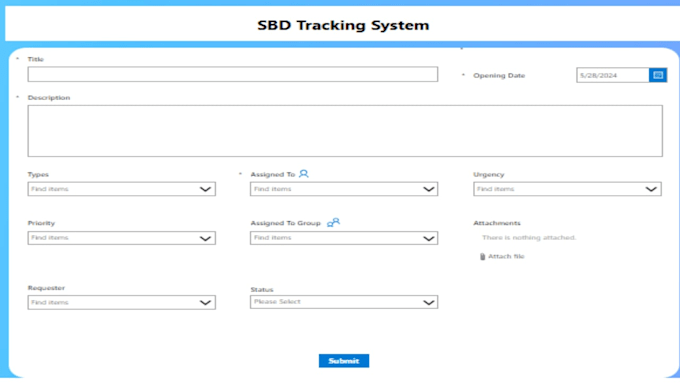Click the SBD Tracking System heading
Image resolution: width=680 pixels, height=383 pixels.
343,25
